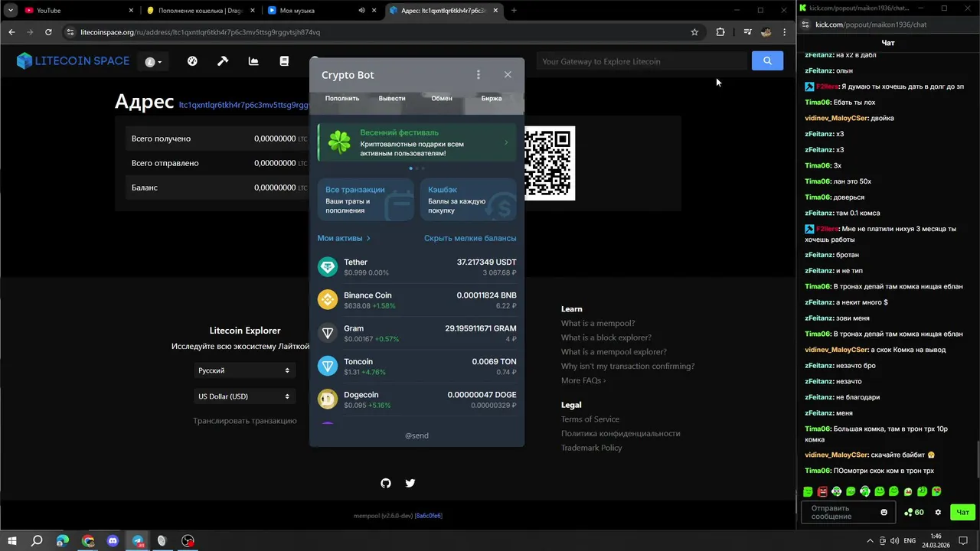This screenshot has width=980, height=551.
Task: Open Windows taskbar search
Action: [37, 540]
